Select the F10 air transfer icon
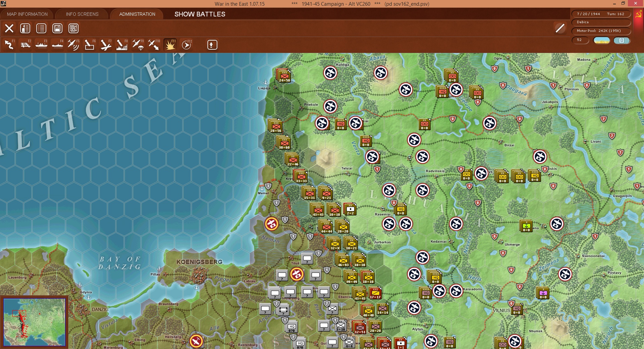 pos(154,45)
